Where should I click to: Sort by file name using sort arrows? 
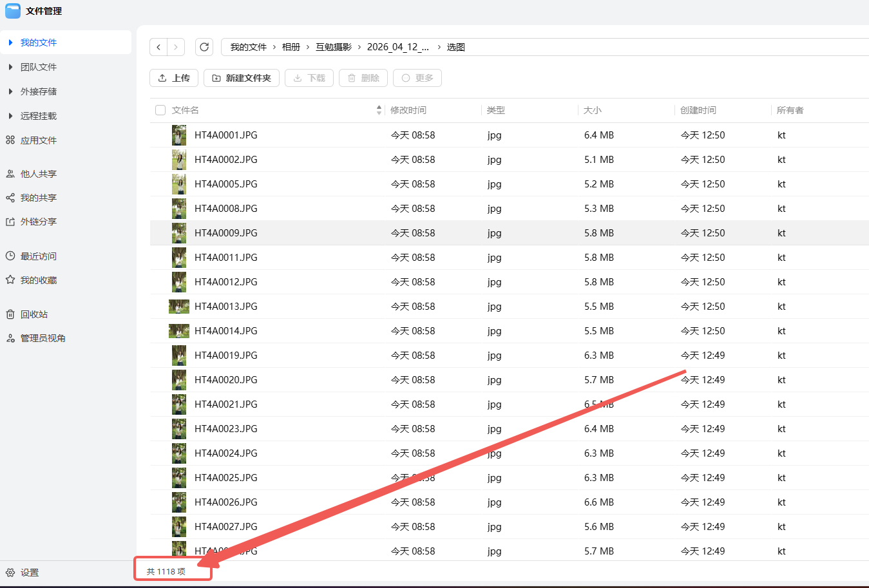(x=379, y=110)
